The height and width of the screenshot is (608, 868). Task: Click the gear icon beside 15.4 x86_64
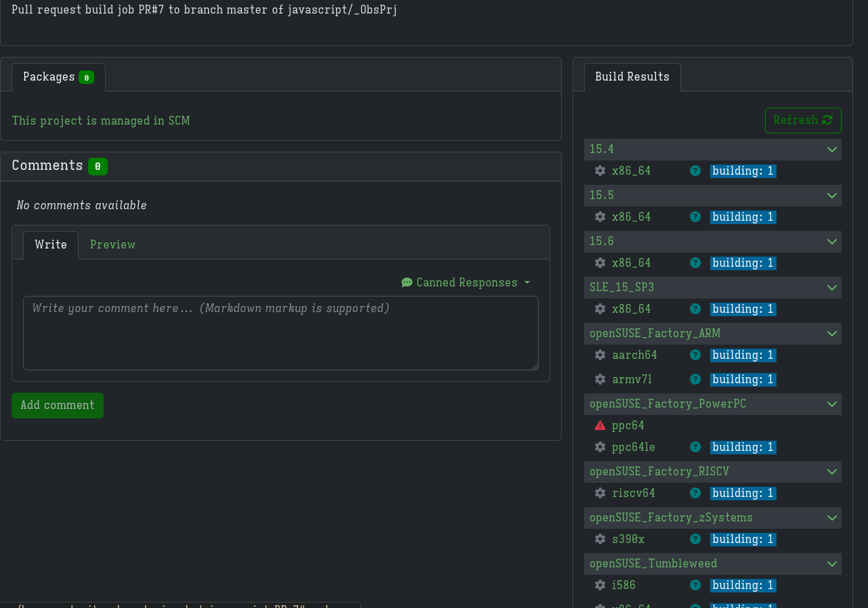pyautogui.click(x=600, y=171)
